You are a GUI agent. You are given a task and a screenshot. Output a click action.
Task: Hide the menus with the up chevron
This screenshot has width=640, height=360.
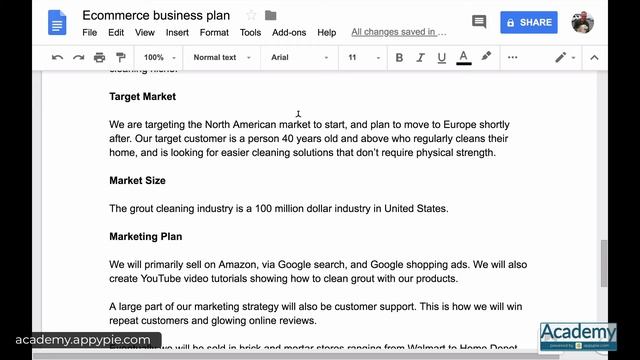(x=594, y=58)
